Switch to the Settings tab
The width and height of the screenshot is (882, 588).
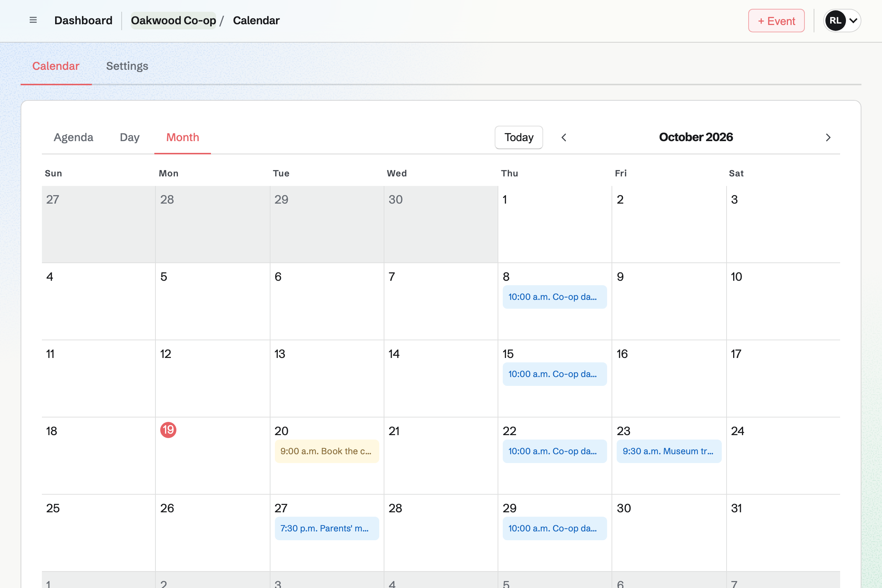point(127,66)
